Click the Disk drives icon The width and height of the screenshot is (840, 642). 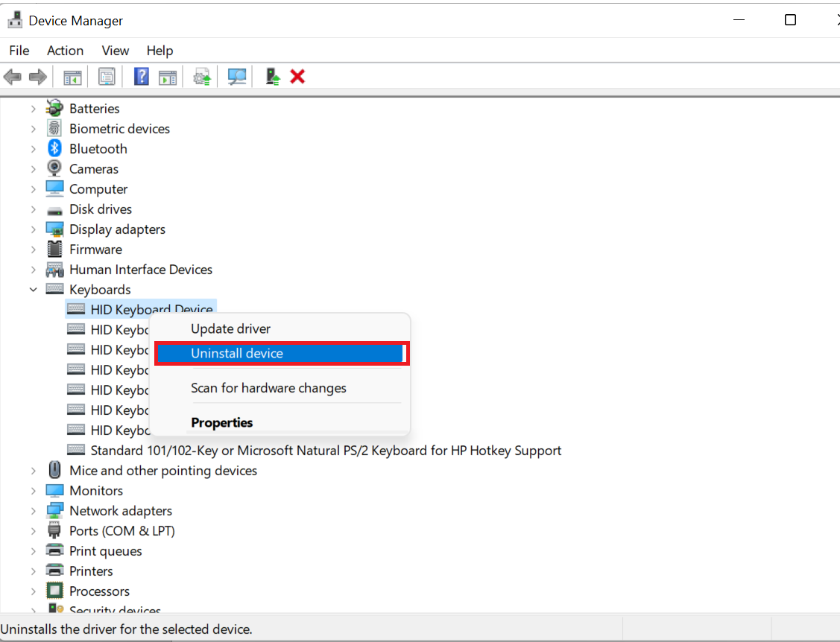pyautogui.click(x=54, y=210)
